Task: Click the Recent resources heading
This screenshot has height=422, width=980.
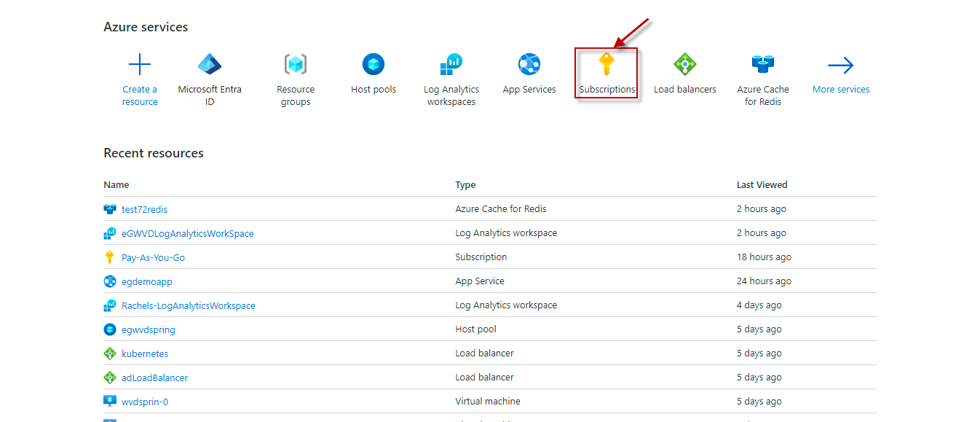Action: pos(154,153)
